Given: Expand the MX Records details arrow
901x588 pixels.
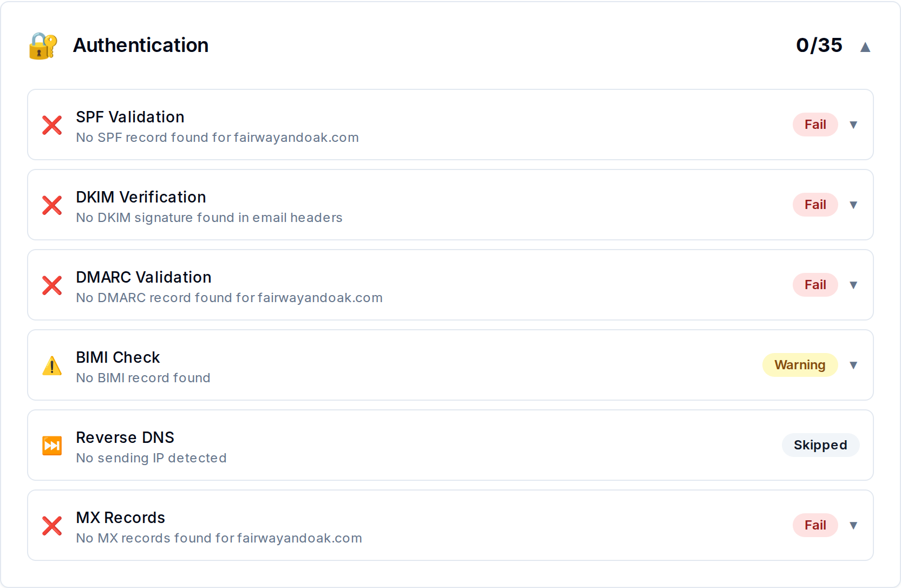Looking at the screenshot, I should point(853,526).
